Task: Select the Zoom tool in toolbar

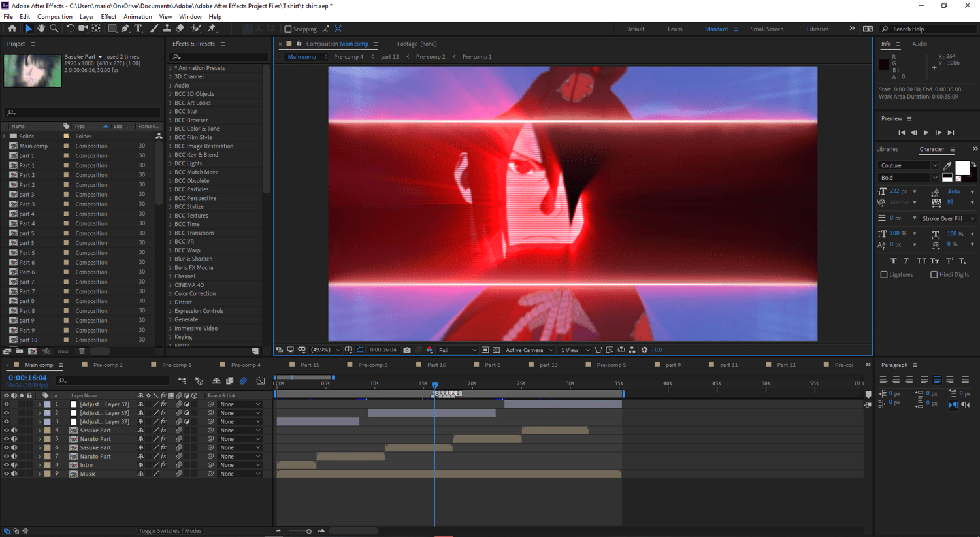Action: pos(54,29)
